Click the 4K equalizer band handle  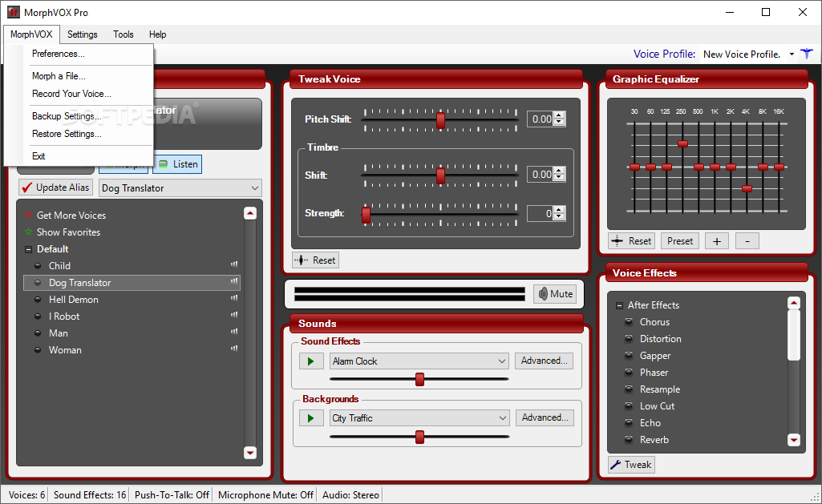[x=747, y=188]
